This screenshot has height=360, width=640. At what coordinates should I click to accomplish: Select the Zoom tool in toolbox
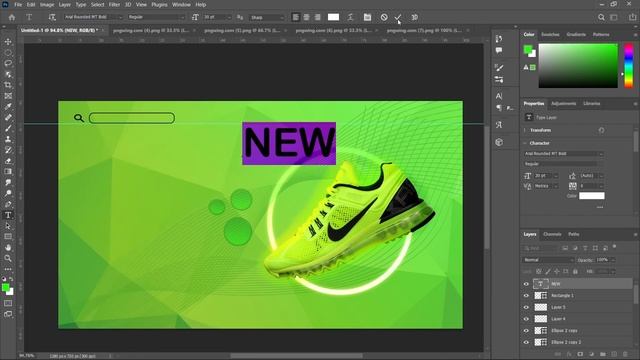pos(8,258)
